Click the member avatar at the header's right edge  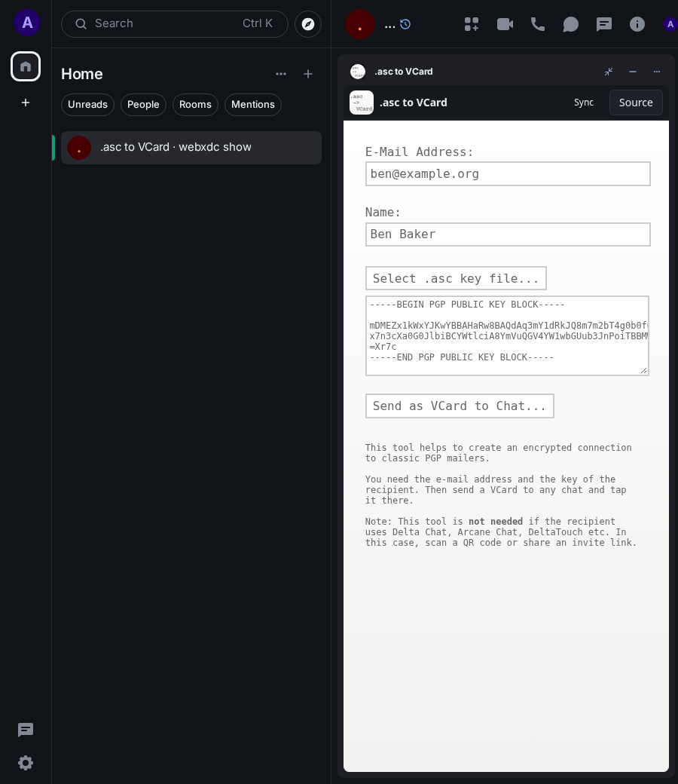[670, 24]
